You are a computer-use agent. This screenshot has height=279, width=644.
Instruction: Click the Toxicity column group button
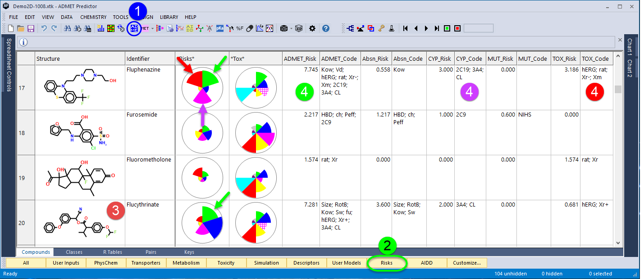point(226,263)
